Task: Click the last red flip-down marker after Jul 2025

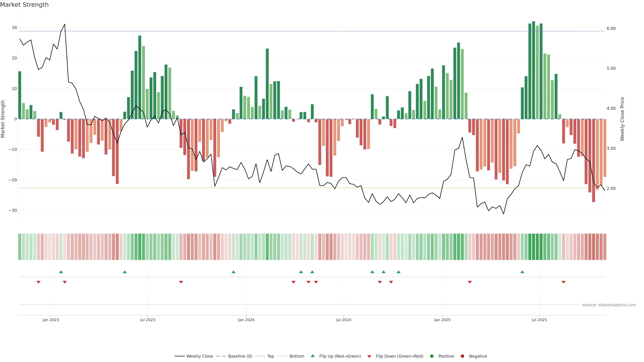Action: point(563,282)
